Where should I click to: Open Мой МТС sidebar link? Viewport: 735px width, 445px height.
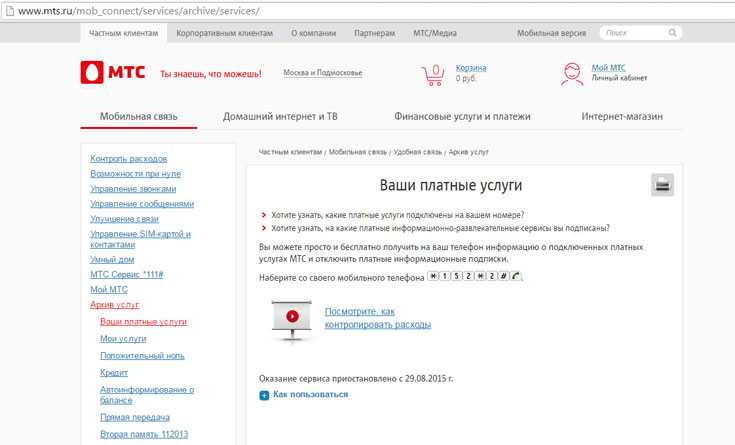click(109, 289)
